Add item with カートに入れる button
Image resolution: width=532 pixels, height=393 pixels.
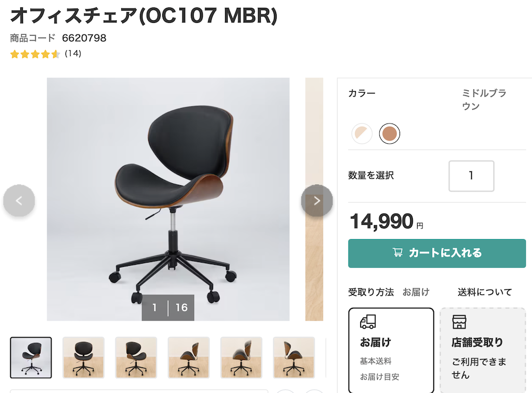point(437,253)
